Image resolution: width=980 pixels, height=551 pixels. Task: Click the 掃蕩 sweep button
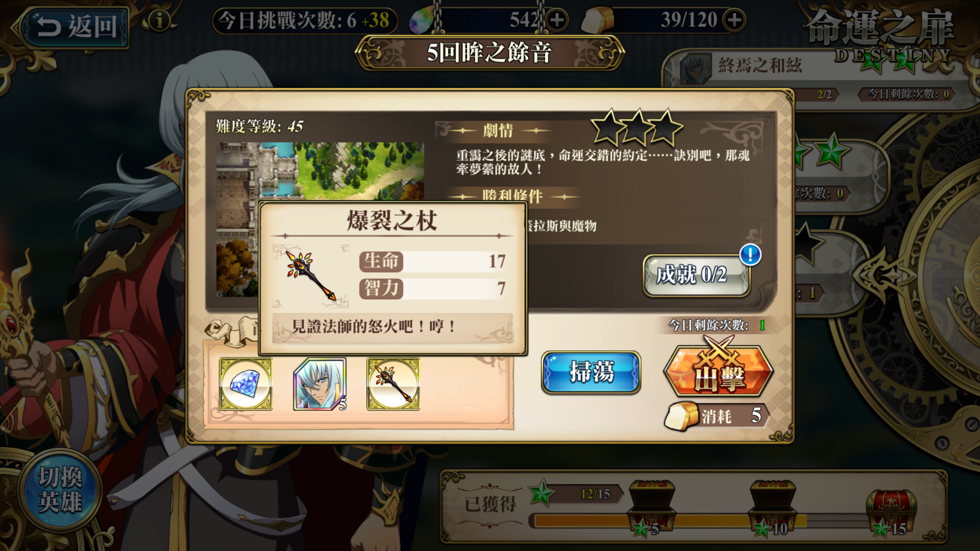pos(591,372)
